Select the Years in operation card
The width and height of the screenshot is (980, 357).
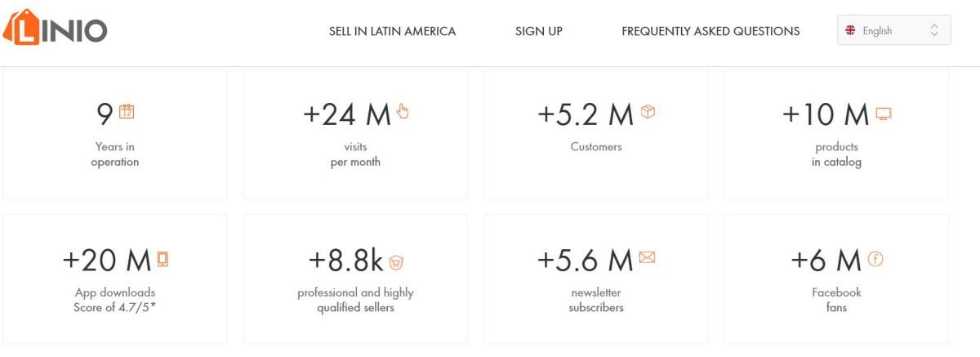pos(115,133)
